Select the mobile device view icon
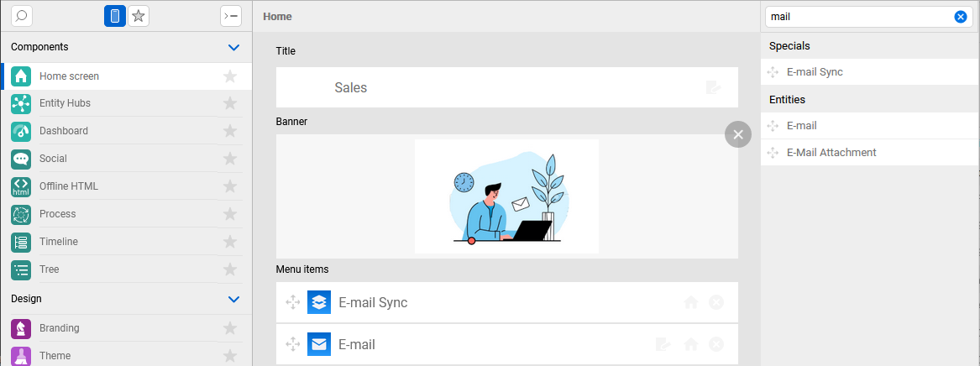 tap(115, 16)
